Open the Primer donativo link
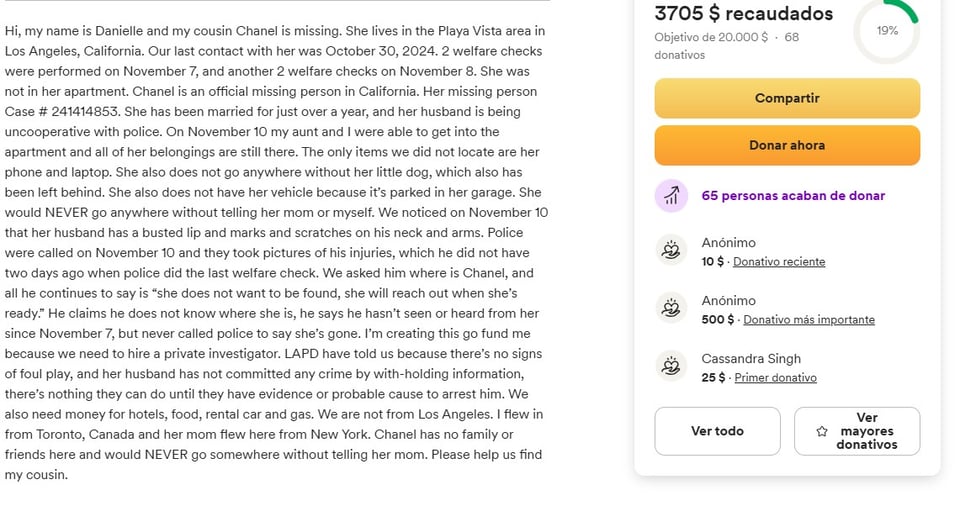This screenshot has width=960, height=506. tap(776, 377)
